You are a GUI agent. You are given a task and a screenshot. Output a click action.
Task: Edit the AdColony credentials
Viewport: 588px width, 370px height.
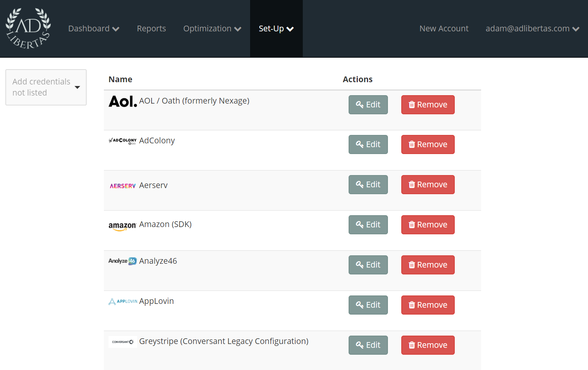point(368,144)
